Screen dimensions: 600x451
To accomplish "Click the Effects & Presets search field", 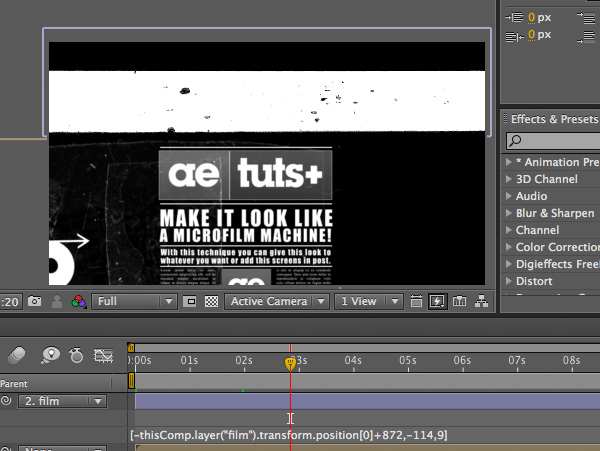I will [553, 141].
